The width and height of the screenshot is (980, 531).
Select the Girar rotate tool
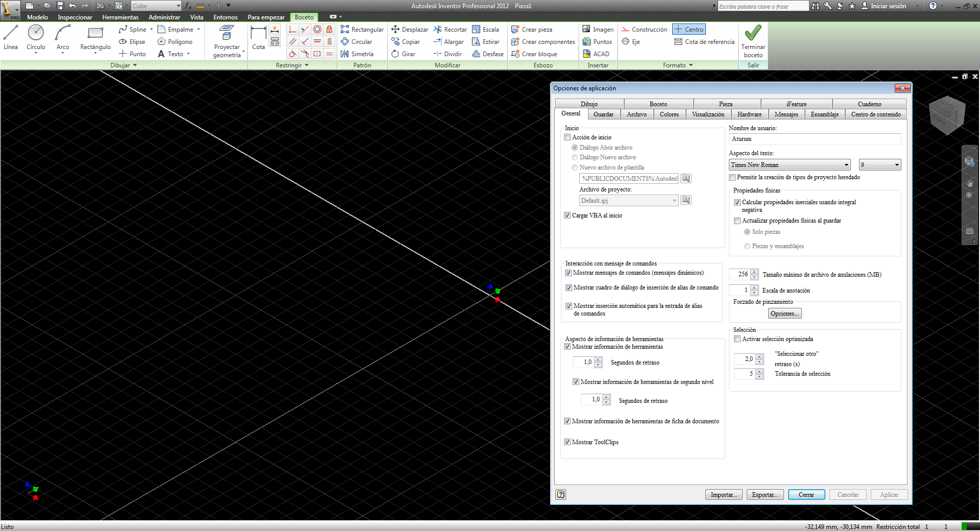[404, 54]
